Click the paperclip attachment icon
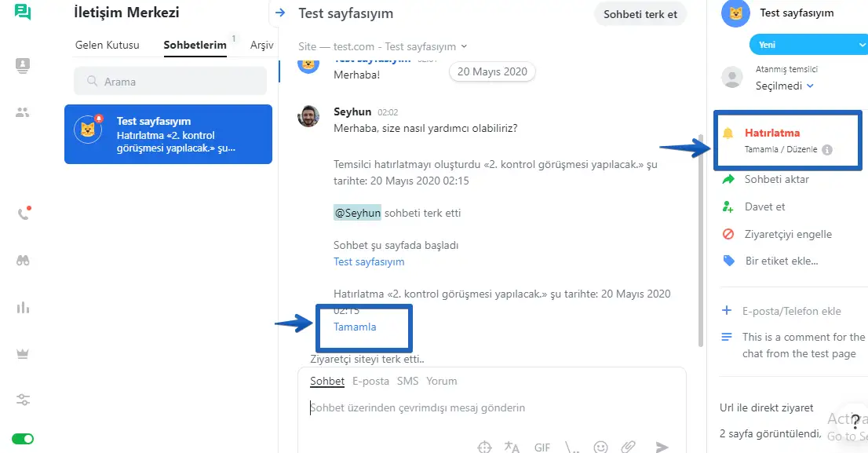 click(628, 447)
